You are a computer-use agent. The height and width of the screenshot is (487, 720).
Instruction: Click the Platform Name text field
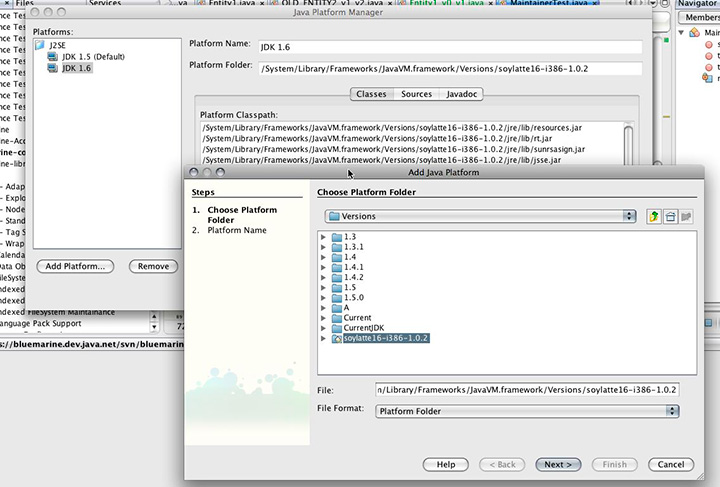pyautogui.click(x=450, y=47)
